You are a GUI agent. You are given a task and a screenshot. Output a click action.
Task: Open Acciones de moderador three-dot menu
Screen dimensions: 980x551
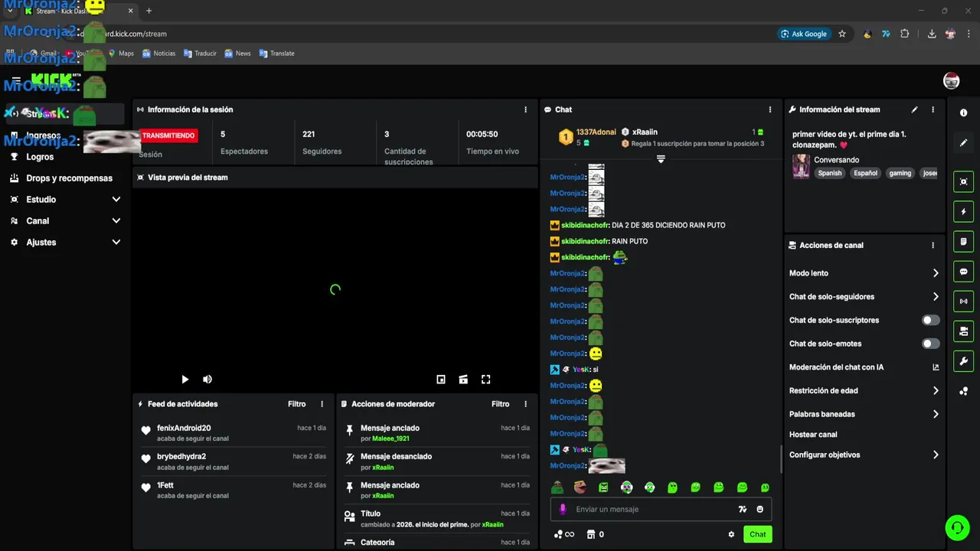[525, 404]
